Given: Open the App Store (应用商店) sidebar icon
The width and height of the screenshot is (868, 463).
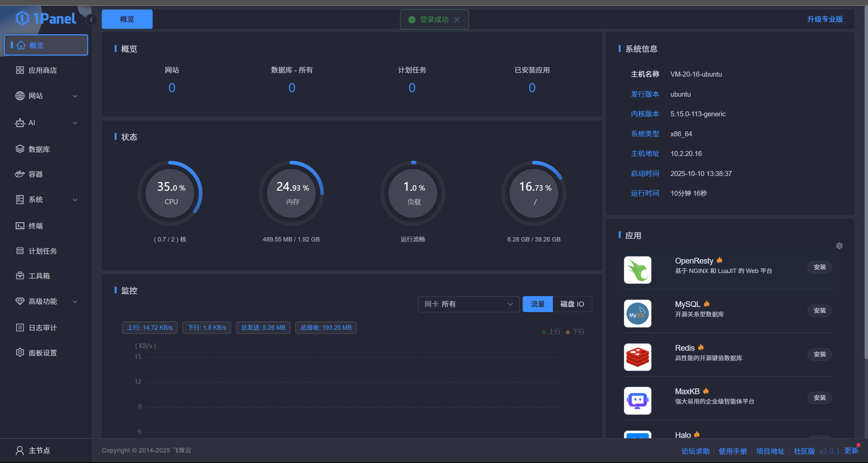Looking at the screenshot, I should (x=20, y=70).
